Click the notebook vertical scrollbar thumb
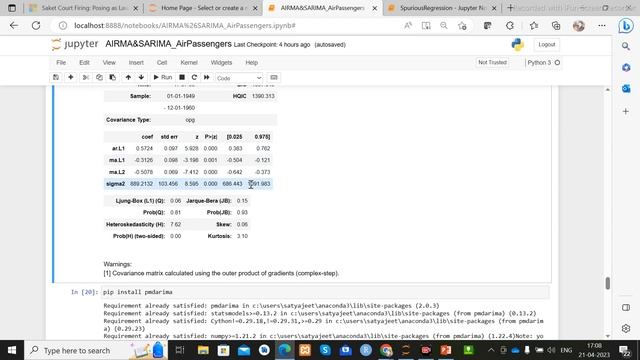This screenshot has height=360, width=640. point(608,283)
